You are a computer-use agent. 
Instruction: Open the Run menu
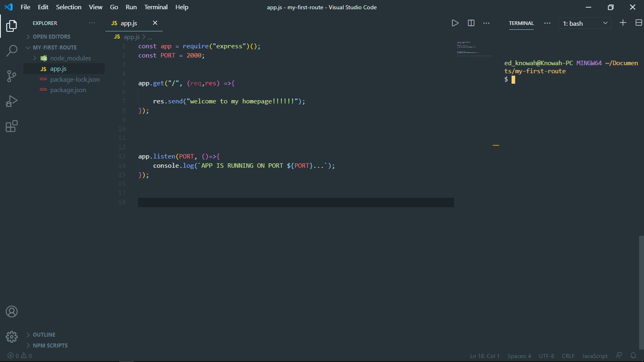pos(131,7)
